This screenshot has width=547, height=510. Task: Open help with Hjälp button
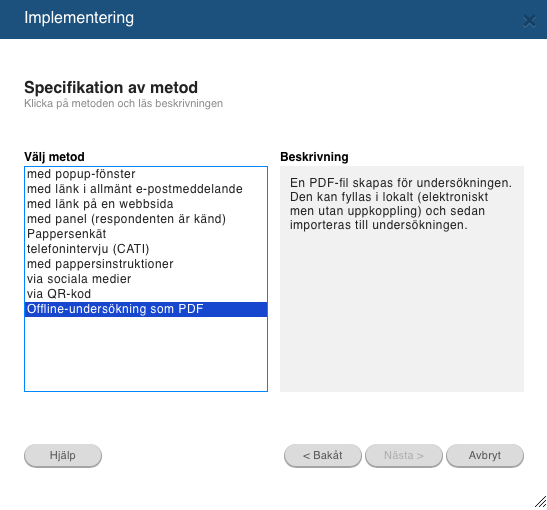[63, 455]
